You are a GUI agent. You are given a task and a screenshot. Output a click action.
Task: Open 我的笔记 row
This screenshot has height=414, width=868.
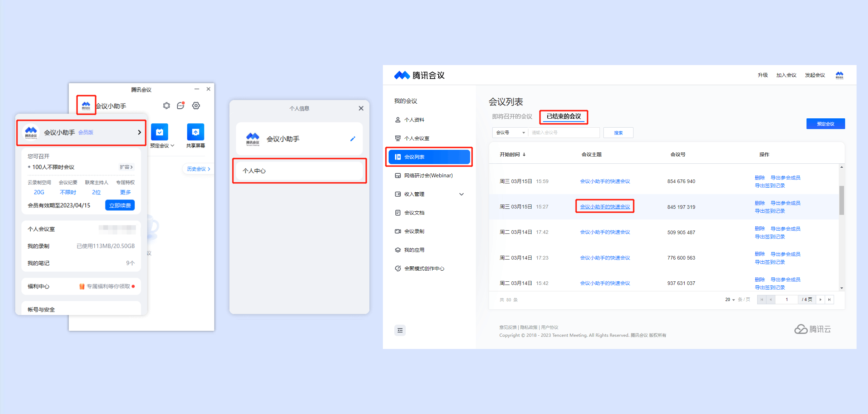81,263
